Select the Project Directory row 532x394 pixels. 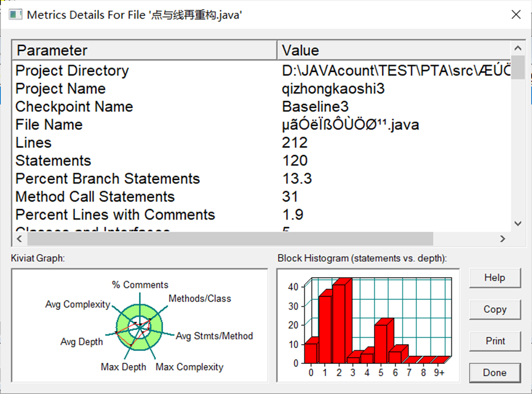pos(261,71)
